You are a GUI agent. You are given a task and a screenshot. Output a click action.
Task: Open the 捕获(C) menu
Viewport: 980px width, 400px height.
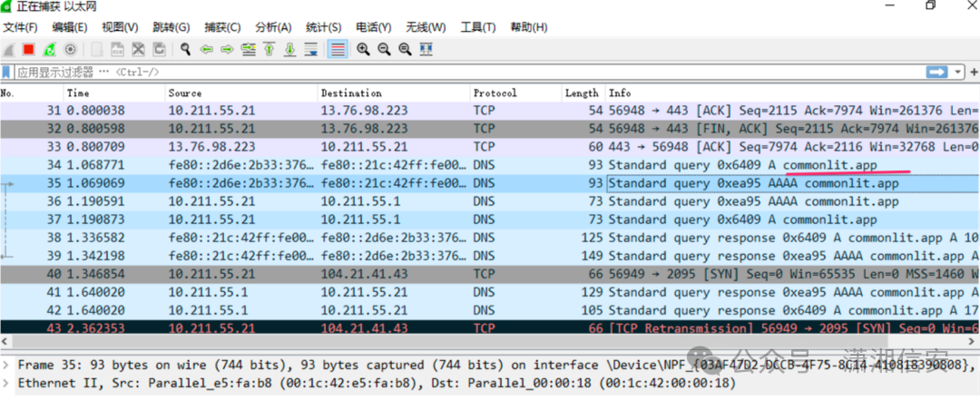222,27
